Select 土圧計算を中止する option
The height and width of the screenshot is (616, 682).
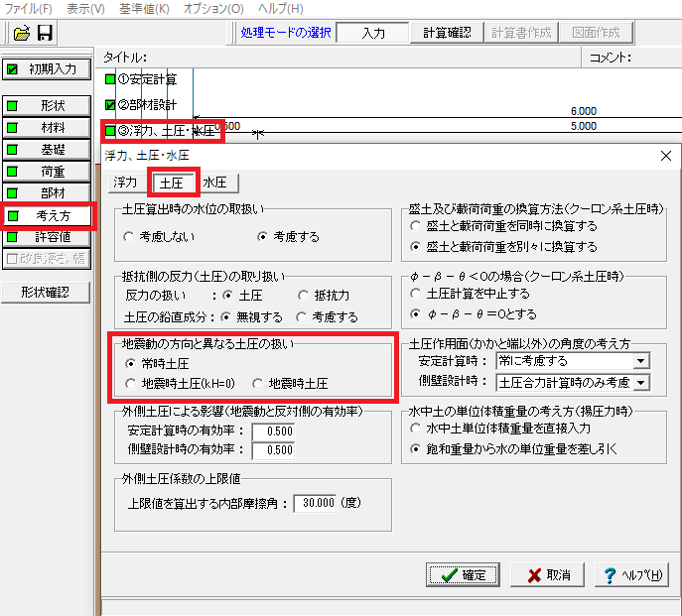click(471, 294)
